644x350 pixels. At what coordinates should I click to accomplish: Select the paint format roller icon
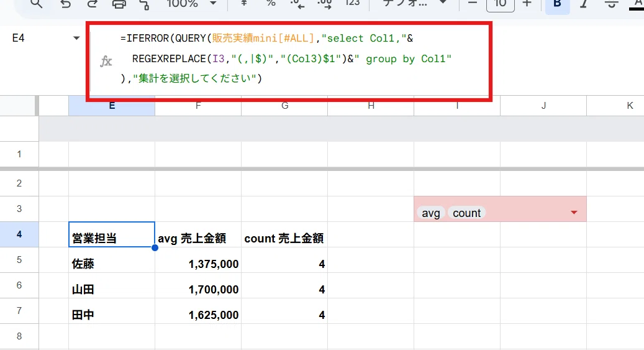pyautogui.click(x=144, y=4)
